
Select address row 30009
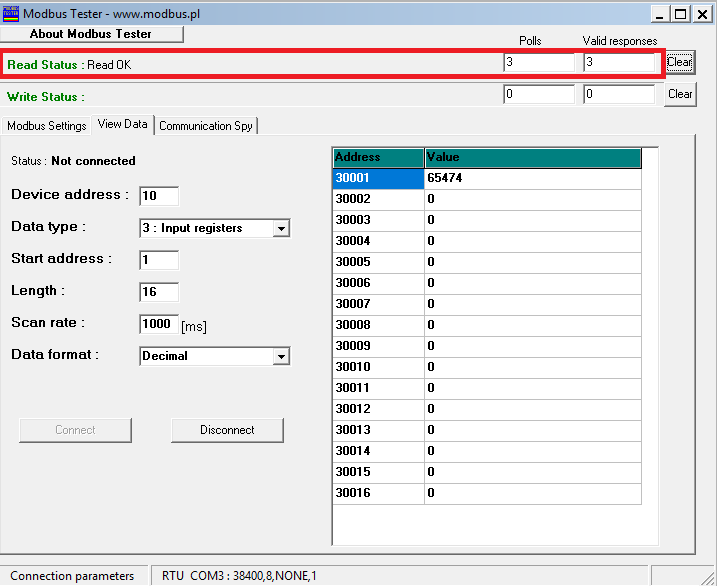click(x=379, y=346)
